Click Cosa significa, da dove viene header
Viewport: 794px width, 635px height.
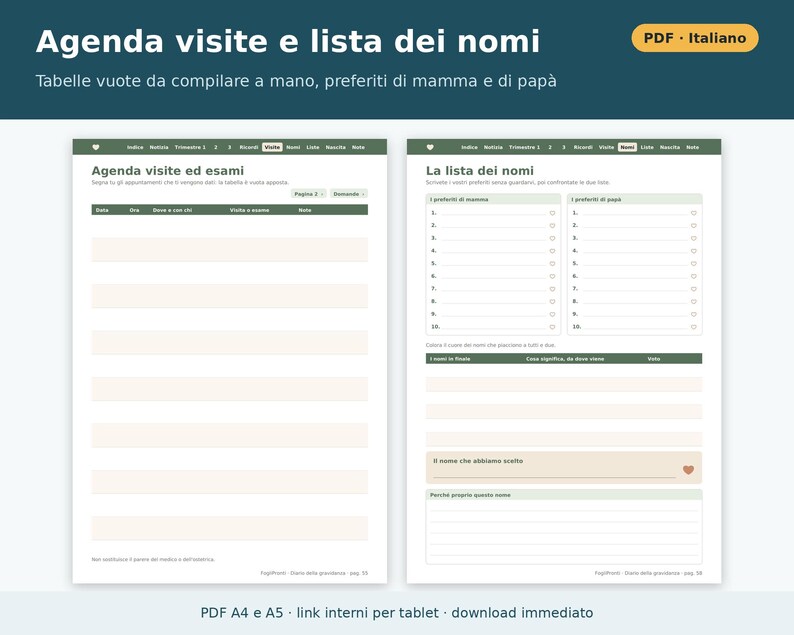(565, 359)
